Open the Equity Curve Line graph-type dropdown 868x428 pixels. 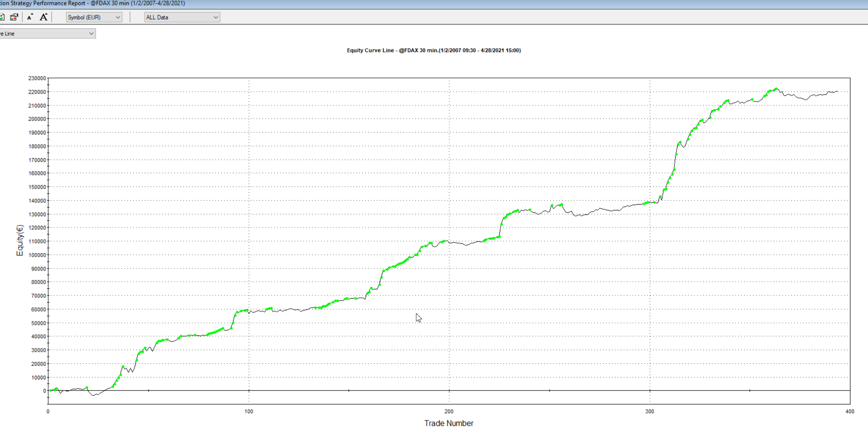[x=47, y=34]
